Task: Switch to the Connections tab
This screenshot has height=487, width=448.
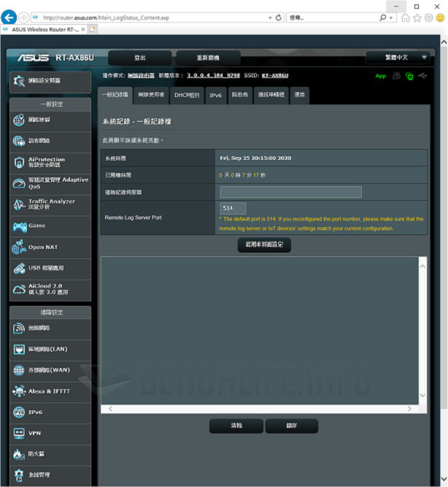Action: (x=300, y=95)
